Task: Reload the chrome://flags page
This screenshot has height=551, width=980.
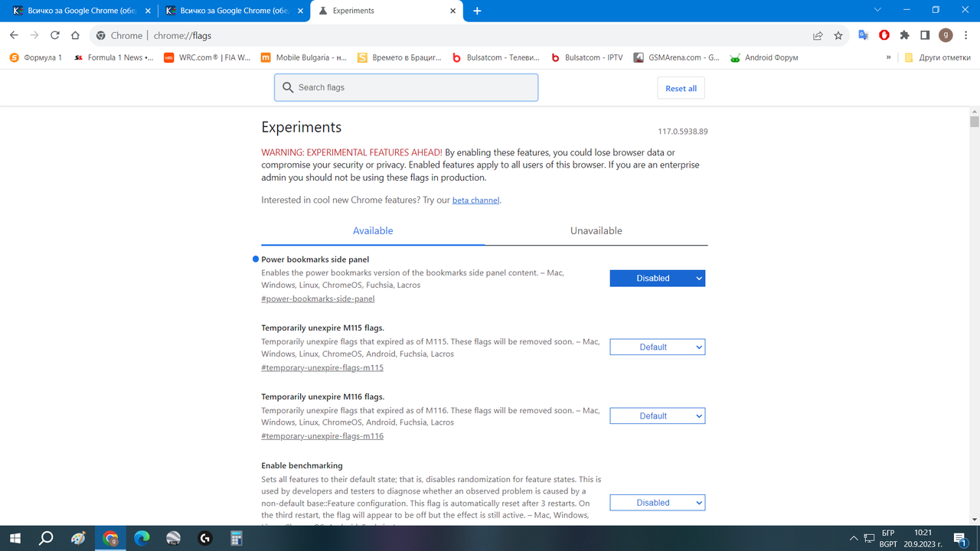Action: [x=55, y=35]
